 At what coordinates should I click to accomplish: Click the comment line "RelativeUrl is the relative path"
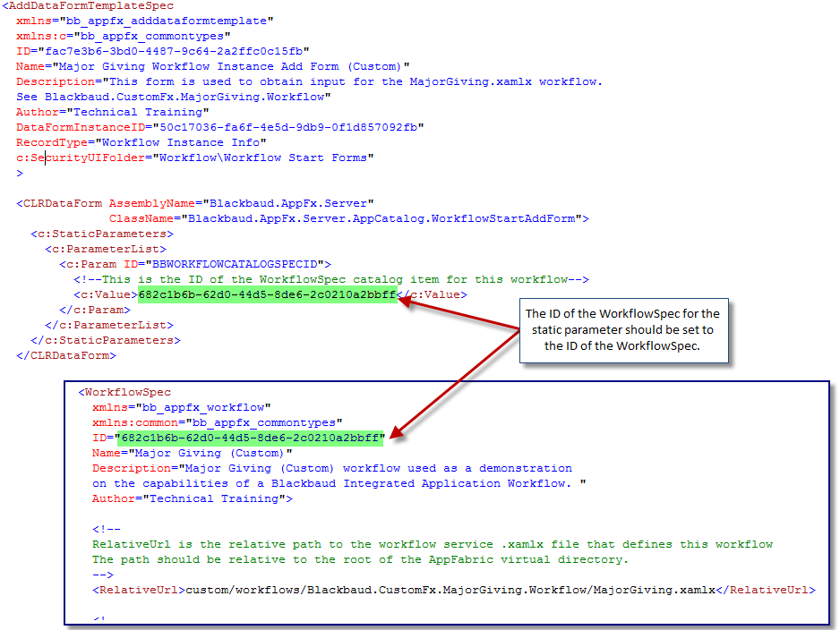pos(433,544)
